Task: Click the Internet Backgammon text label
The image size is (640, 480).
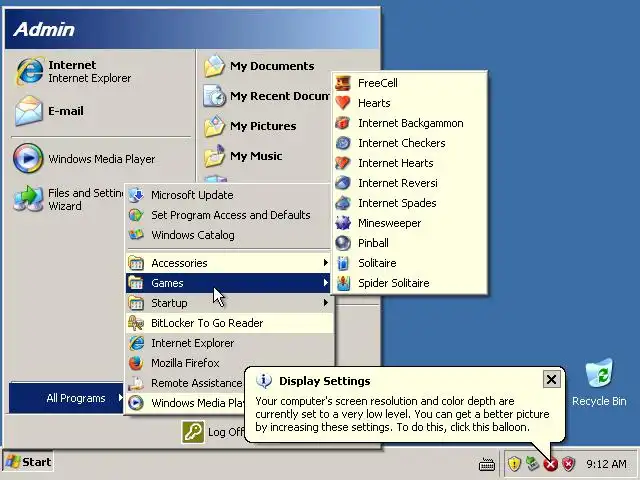Action: pyautogui.click(x=411, y=123)
